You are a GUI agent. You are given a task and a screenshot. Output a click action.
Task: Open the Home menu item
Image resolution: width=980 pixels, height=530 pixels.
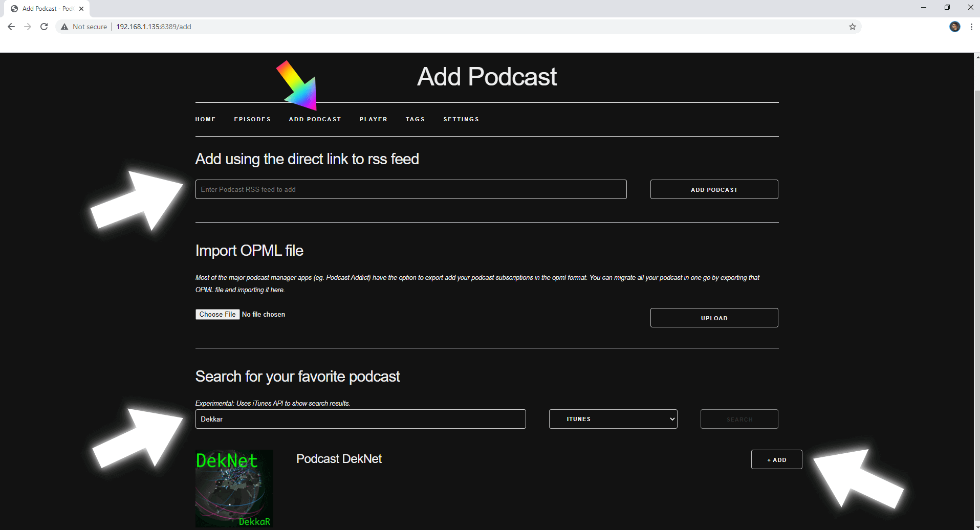pyautogui.click(x=205, y=119)
